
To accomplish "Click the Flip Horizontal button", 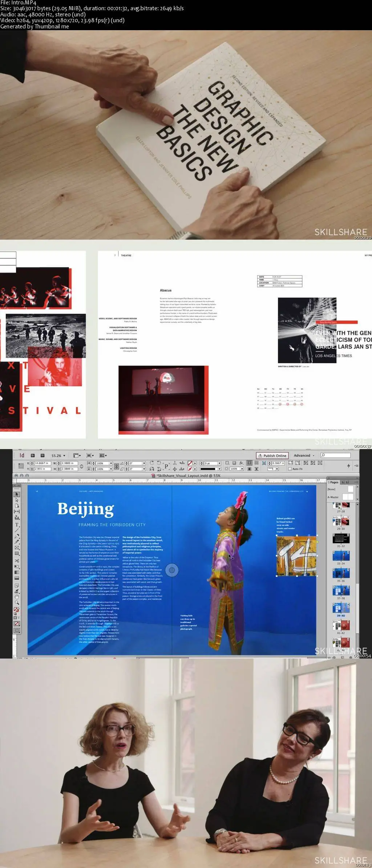I will tap(151, 469).
